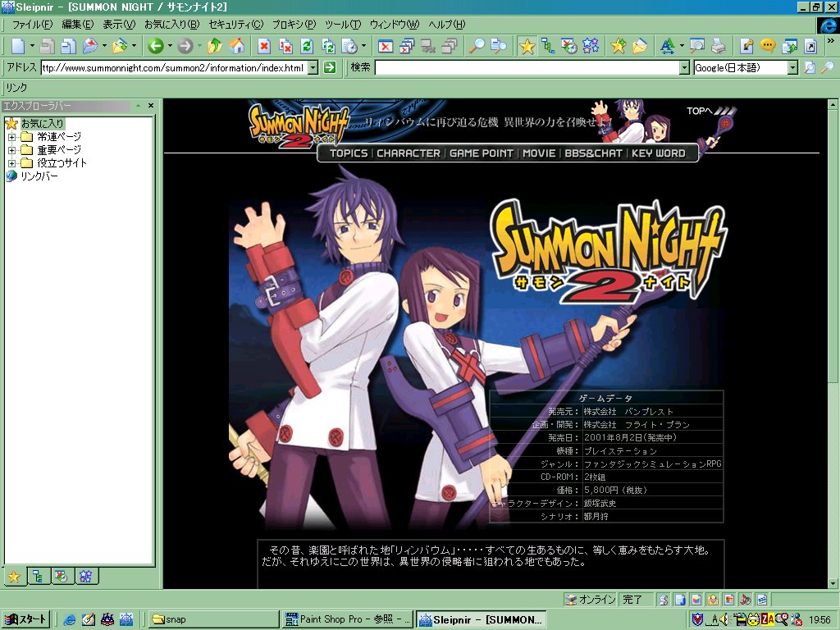Open dropdown arrow next to new page icon

[x=32, y=46]
